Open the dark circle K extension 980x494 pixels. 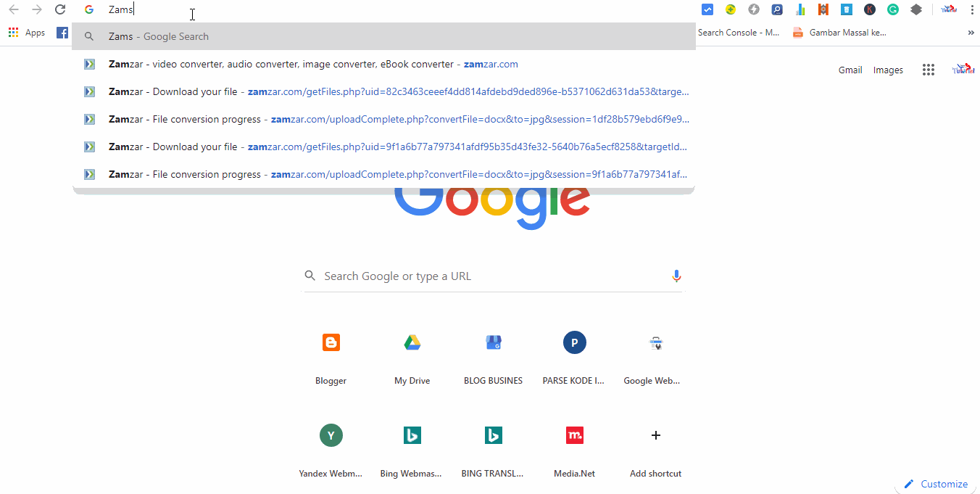pos(870,9)
